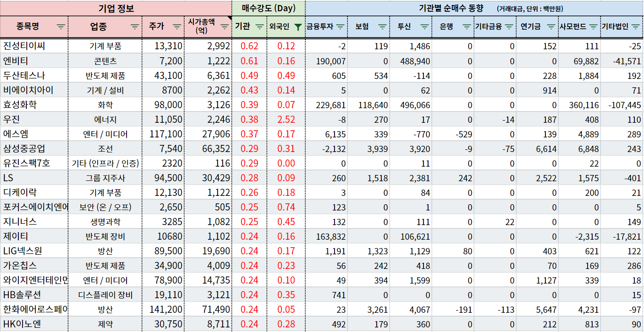Viewport: 644px width, 332px height.
Task: Click the 6,614 연기금 value cell
Action: tap(538, 148)
